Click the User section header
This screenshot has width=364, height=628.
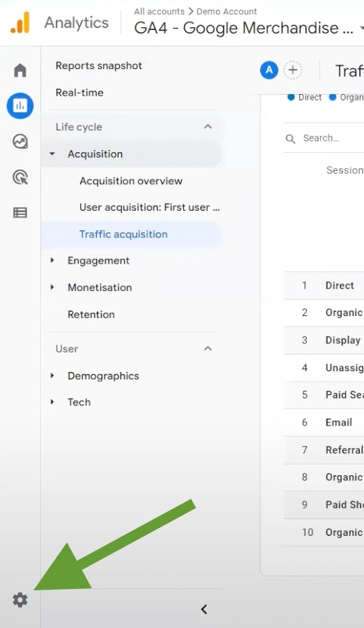coord(66,349)
